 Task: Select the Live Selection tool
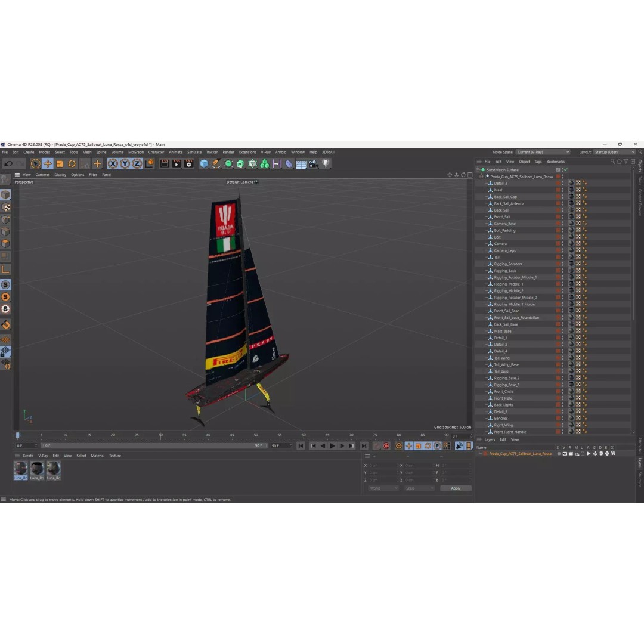pos(35,164)
